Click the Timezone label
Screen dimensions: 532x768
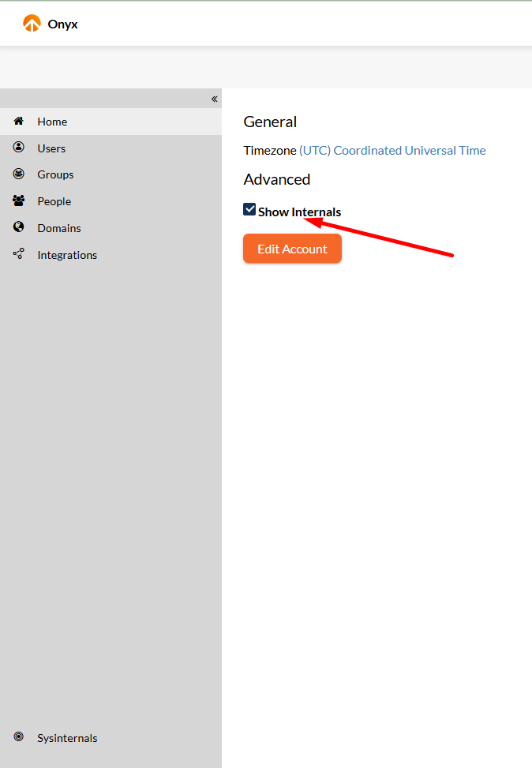(x=270, y=151)
